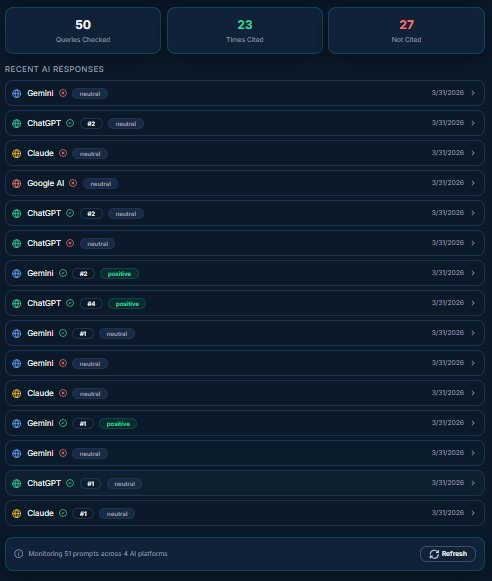492x581 pixels.
Task: Click the globe icon in the Gemini #2 positive row
Action: pos(17,273)
